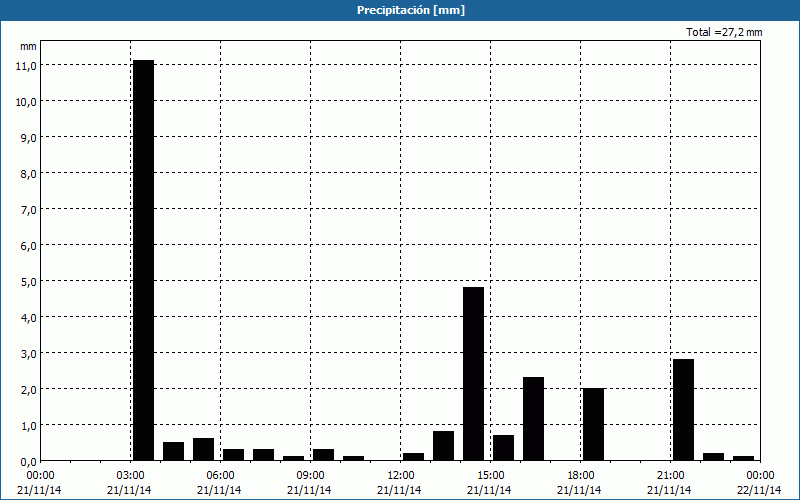Click the 06:00 time axis label
The height and width of the screenshot is (500, 800).
tap(220, 475)
